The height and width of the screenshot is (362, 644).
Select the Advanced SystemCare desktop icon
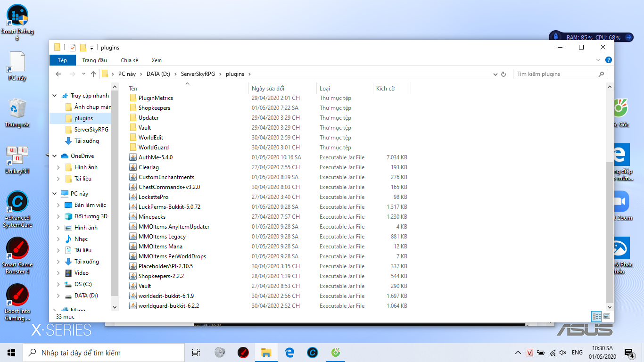point(17,209)
